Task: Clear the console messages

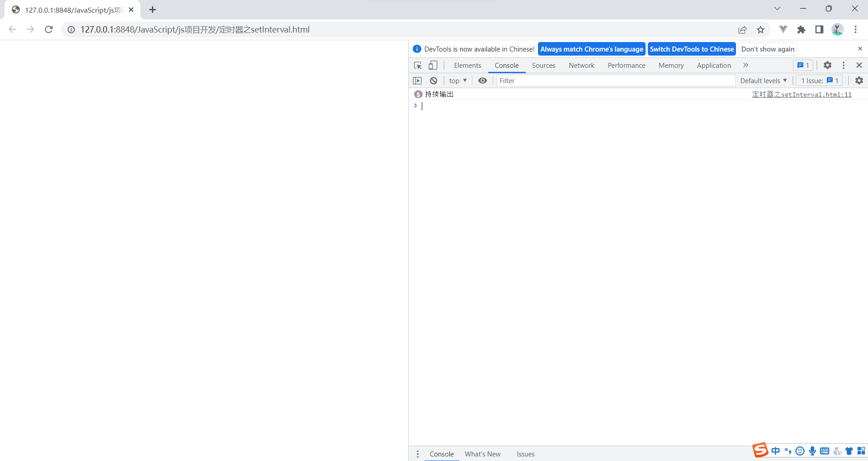Action: 434,80
